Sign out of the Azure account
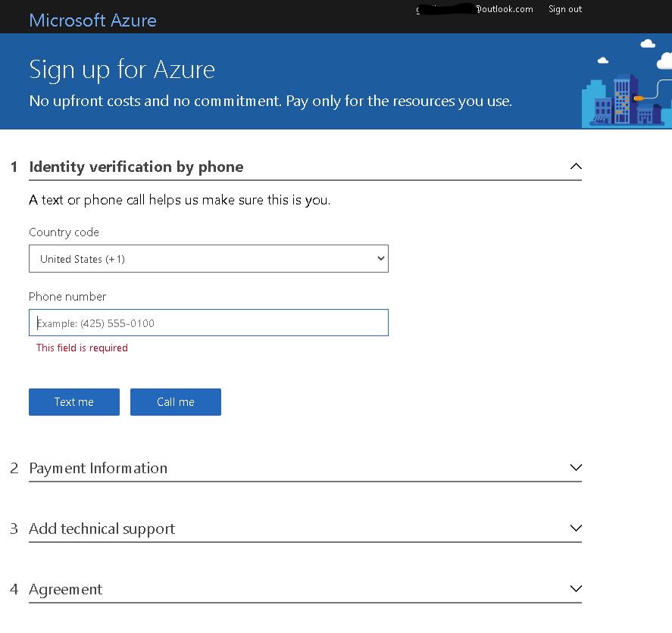This screenshot has height=633, width=672. coord(565,9)
